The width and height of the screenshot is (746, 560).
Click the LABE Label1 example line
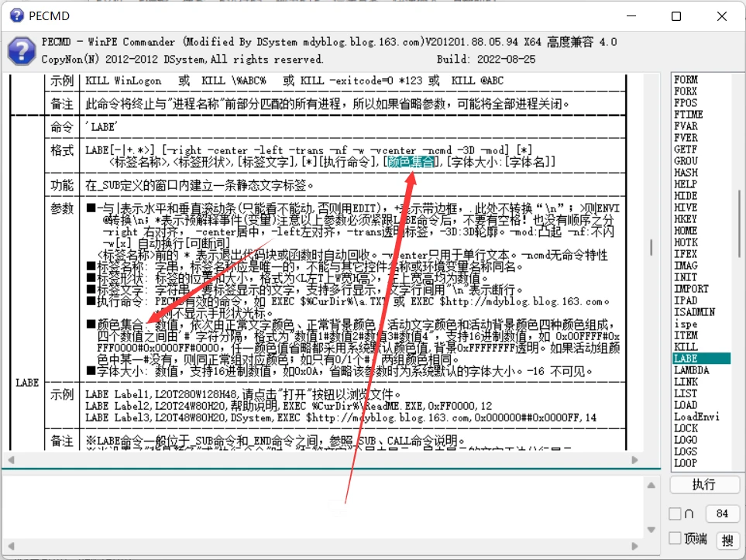[242, 394]
